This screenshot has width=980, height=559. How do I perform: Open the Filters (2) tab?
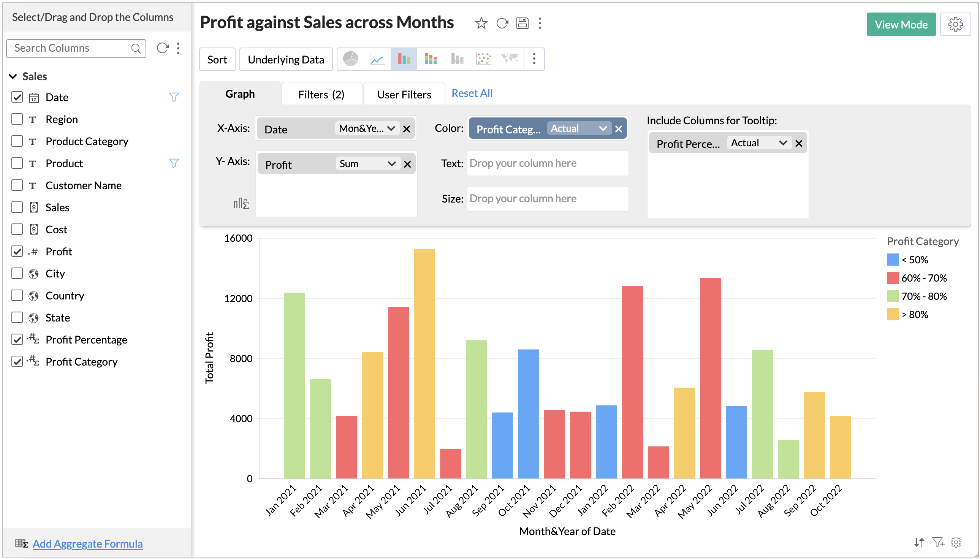321,95
